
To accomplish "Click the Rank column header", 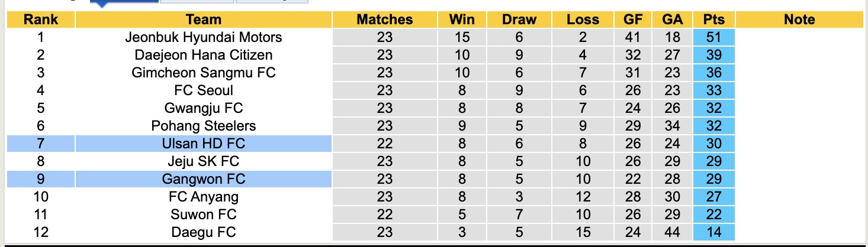I will (x=41, y=19).
